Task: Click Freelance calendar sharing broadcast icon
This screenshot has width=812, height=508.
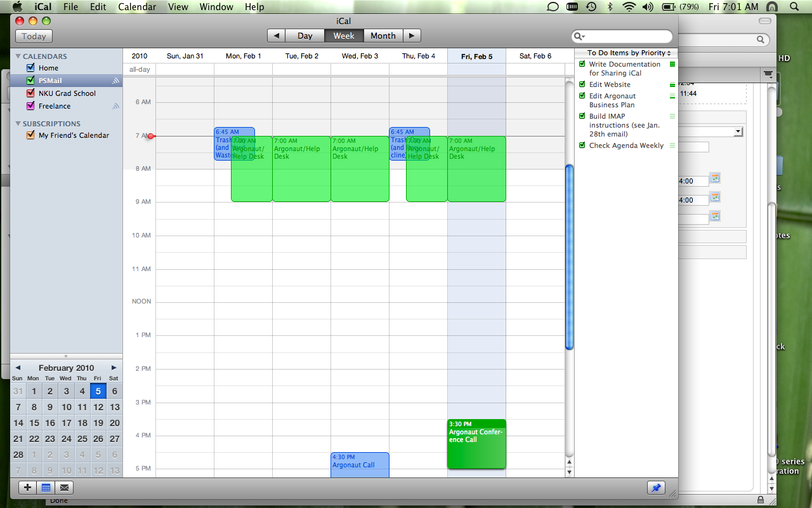Action: (115, 106)
